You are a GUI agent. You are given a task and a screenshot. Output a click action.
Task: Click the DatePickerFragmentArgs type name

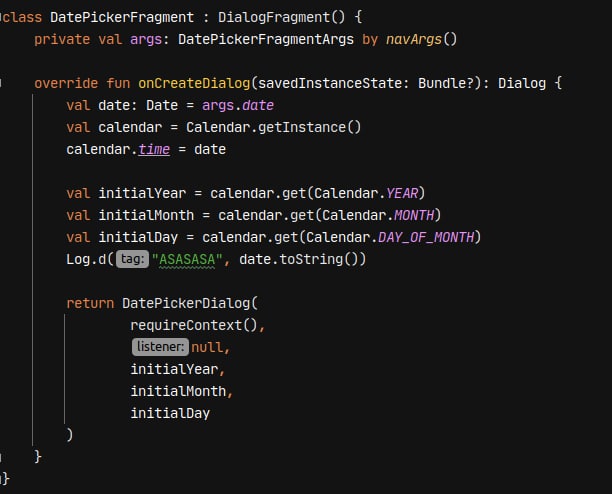[x=266, y=39]
